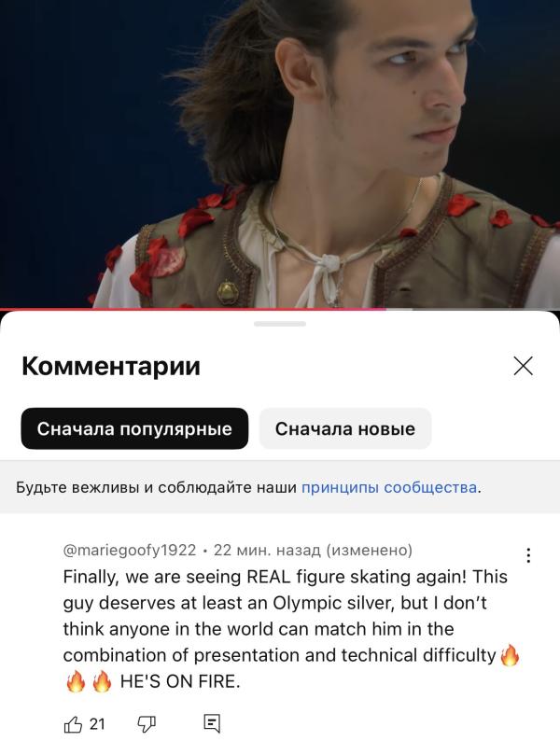Screen dimensions: 560x755
Task: Tap the comment text starting with Finally
Action: [291, 629]
